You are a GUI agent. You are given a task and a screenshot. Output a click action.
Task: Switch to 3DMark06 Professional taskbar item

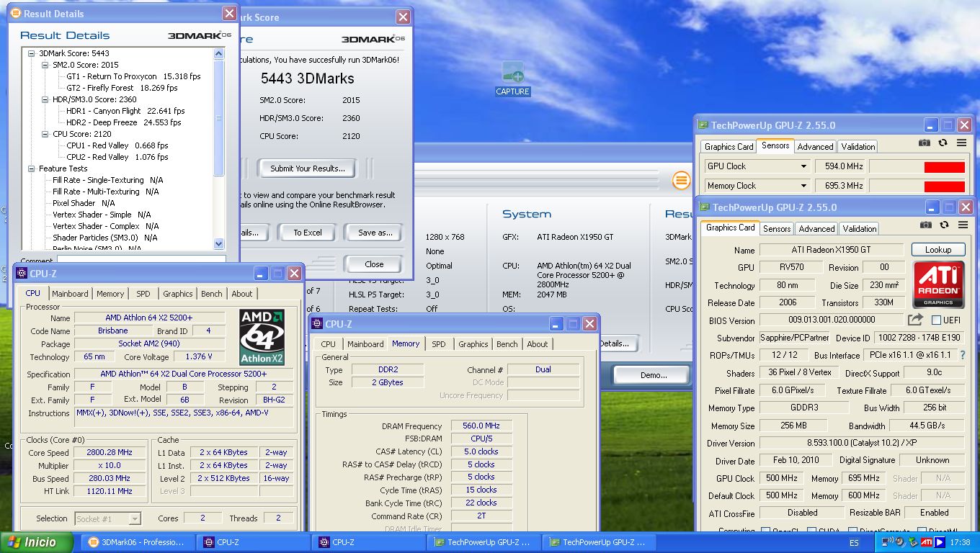[136, 542]
